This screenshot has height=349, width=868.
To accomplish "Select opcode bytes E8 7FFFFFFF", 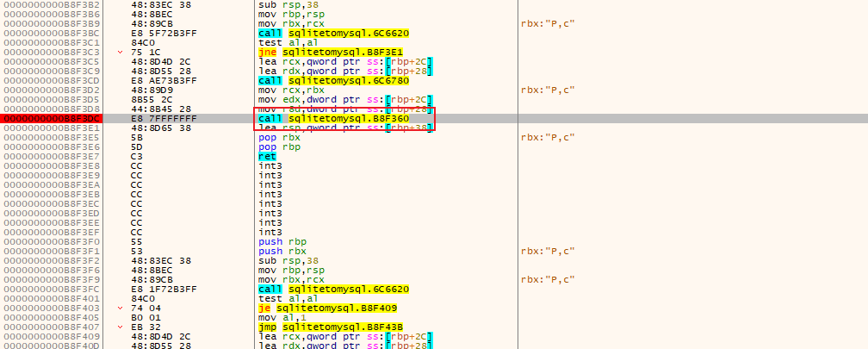I will pyautogui.click(x=164, y=119).
